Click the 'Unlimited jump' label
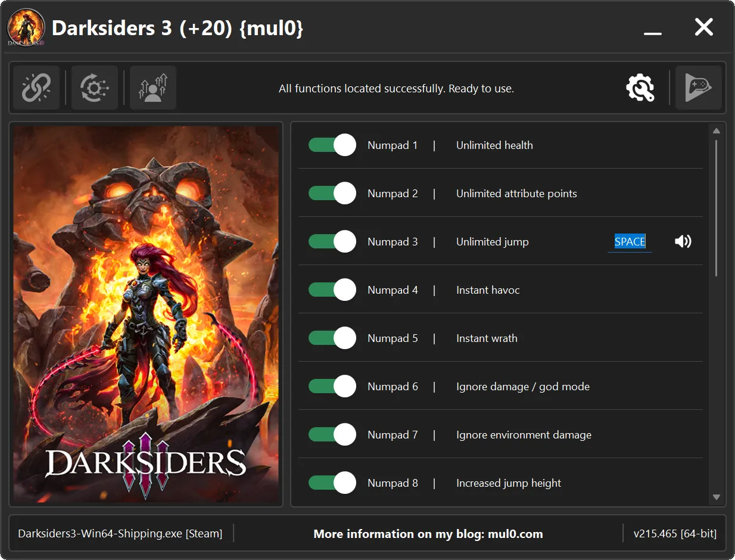The height and width of the screenshot is (560, 735). point(492,242)
